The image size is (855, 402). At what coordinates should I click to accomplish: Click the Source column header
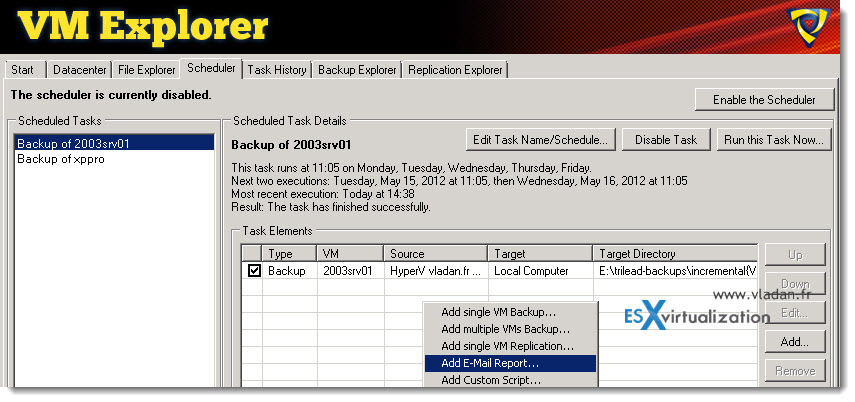click(436, 254)
